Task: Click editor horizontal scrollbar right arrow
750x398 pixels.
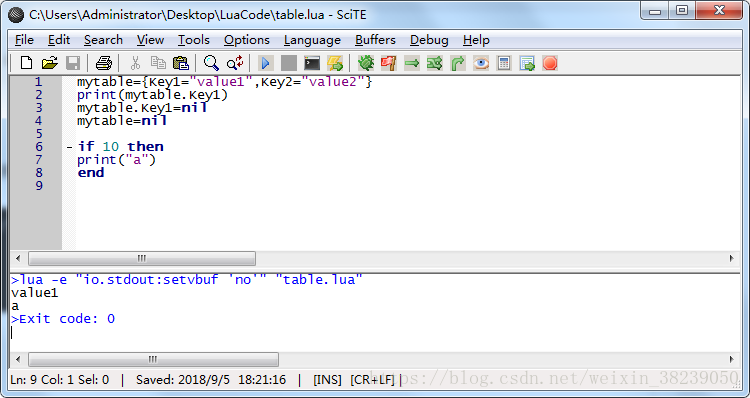Action: 732,258
